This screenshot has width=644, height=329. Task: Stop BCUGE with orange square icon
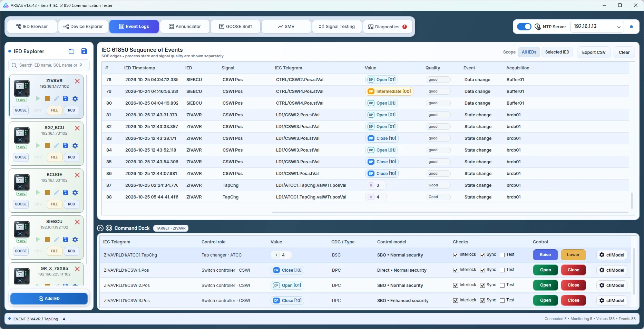click(47, 193)
